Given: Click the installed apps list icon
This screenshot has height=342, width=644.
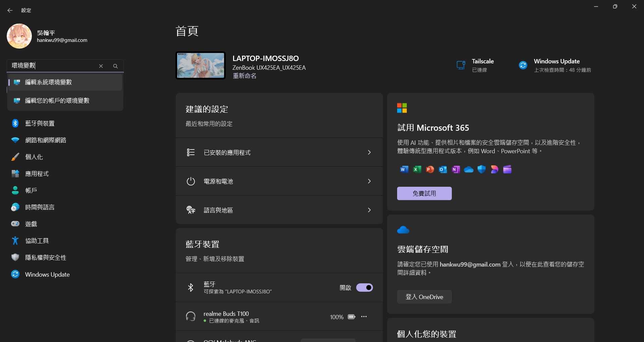Looking at the screenshot, I should (x=191, y=153).
